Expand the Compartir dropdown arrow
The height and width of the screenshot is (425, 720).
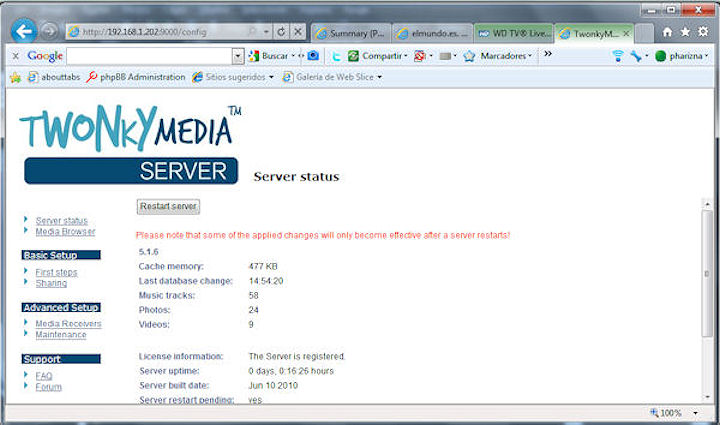[x=405, y=56]
